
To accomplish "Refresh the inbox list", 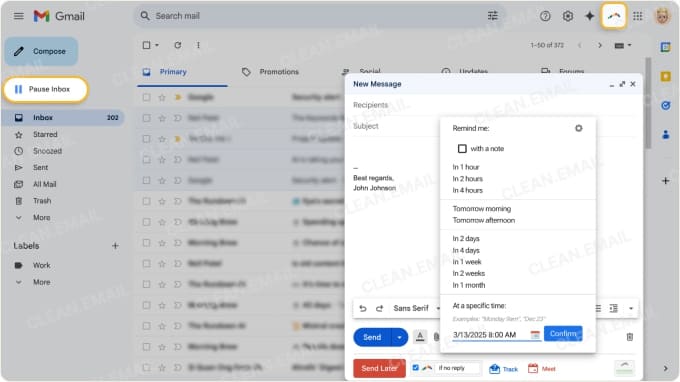I will [x=177, y=45].
